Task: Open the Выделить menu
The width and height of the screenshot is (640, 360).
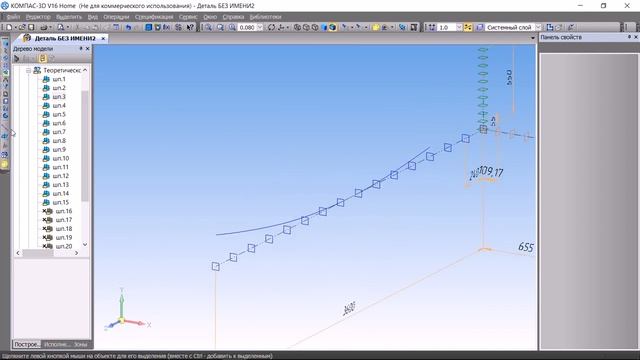Action: click(x=69, y=17)
